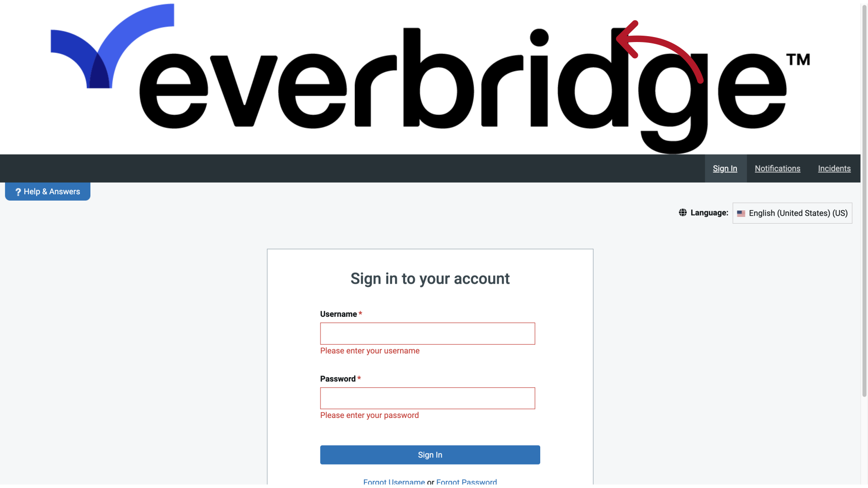Viewport: 868px width, 488px height.
Task: Click the globe icon next to Language
Action: point(683,212)
